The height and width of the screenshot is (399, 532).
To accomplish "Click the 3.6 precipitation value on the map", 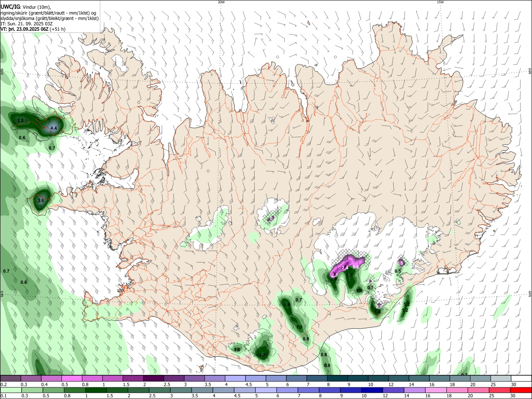I will click(40, 200).
